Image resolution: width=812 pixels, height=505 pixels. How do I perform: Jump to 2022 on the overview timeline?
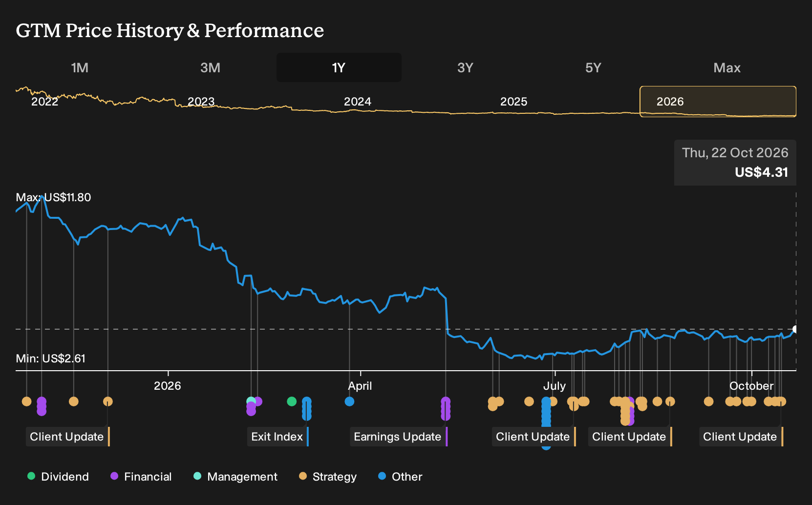coord(44,102)
